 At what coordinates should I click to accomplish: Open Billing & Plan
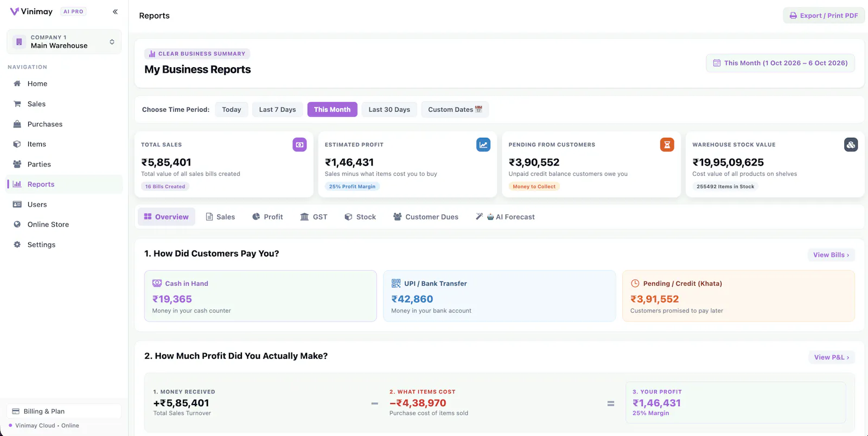tap(64, 411)
